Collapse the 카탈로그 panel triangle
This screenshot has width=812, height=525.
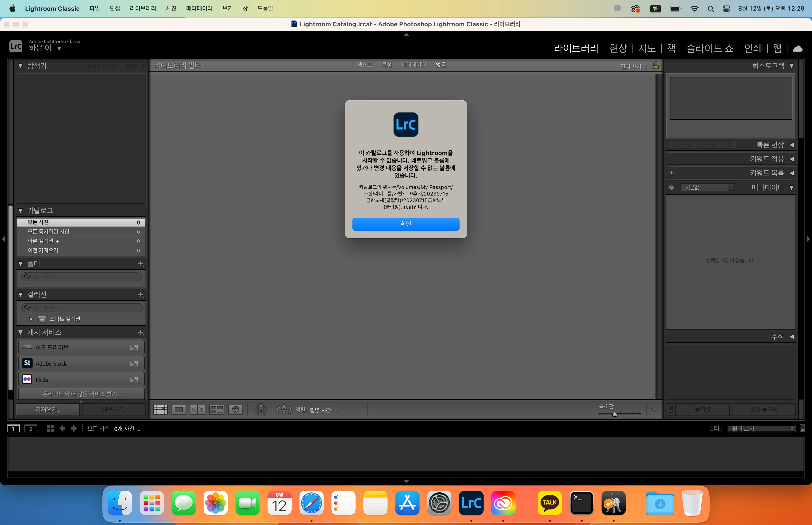click(20, 211)
